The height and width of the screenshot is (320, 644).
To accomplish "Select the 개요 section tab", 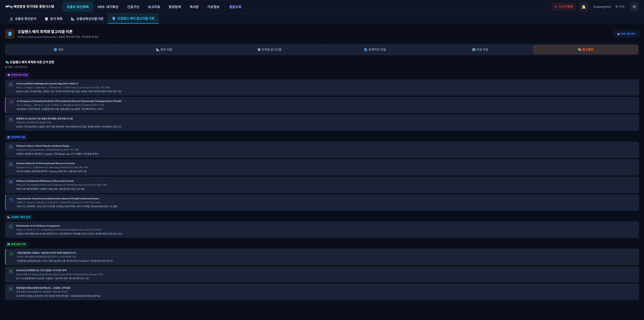I will click(59, 50).
